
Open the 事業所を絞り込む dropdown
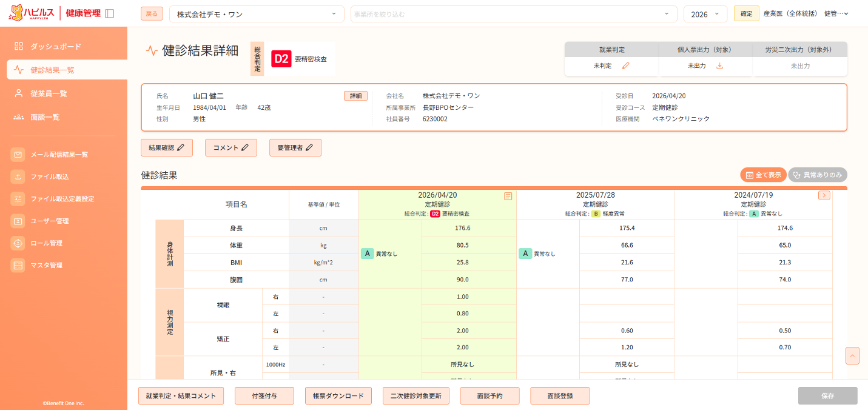(x=514, y=14)
